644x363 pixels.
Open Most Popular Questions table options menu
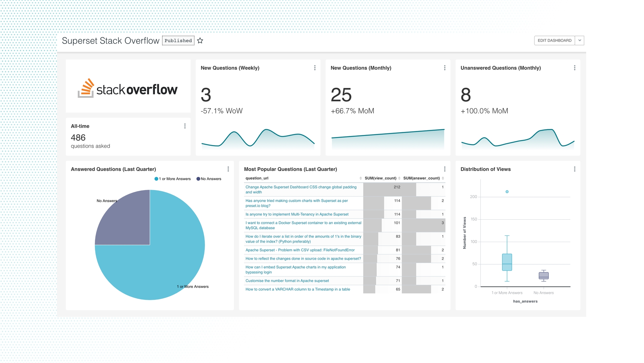click(445, 169)
